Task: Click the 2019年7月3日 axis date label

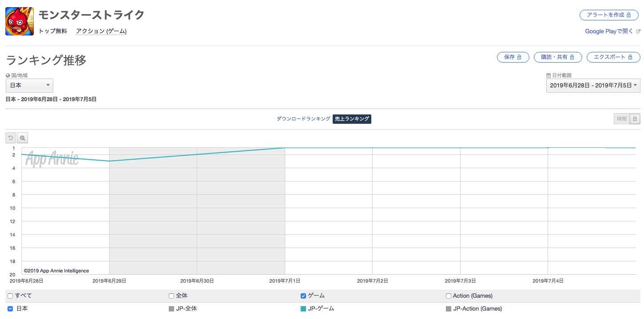Action: [460, 281]
